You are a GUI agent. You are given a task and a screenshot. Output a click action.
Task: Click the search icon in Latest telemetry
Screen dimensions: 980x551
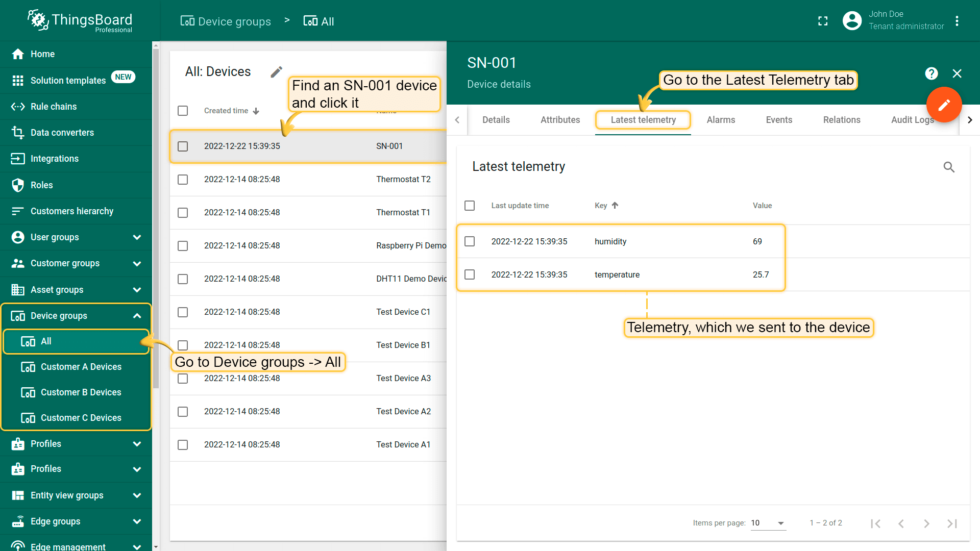(948, 167)
